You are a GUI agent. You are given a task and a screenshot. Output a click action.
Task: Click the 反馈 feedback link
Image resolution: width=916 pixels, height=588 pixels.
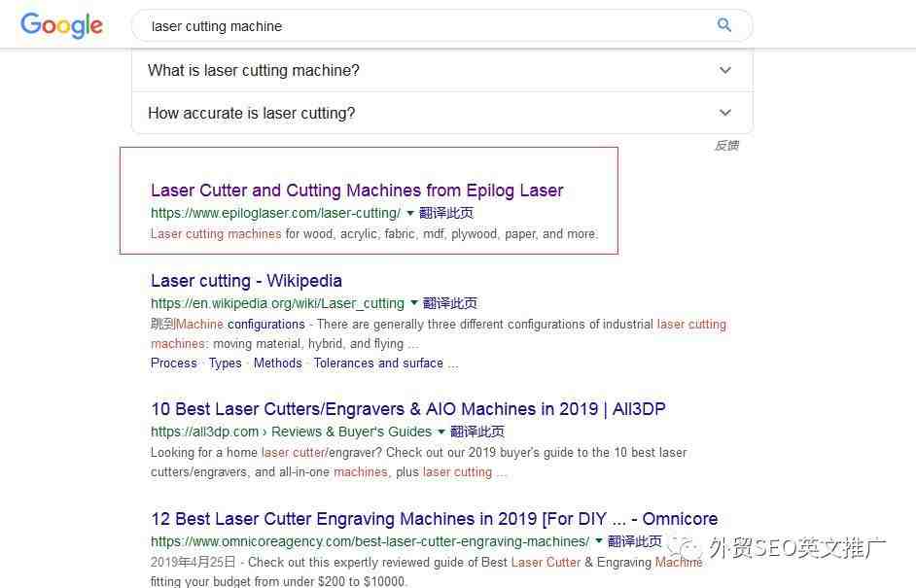726,146
